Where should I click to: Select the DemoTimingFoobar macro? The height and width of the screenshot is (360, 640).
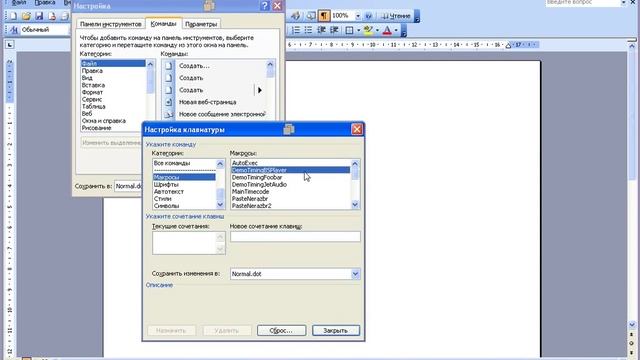coord(290,177)
